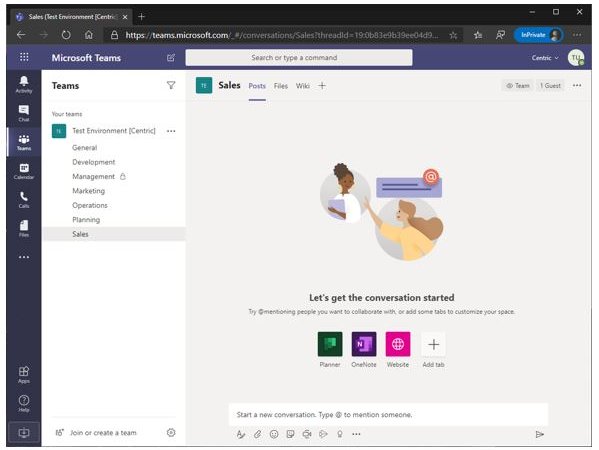This screenshot has height=450, width=599.
Task: Open the Sales team avatar icon
Action: click(204, 86)
